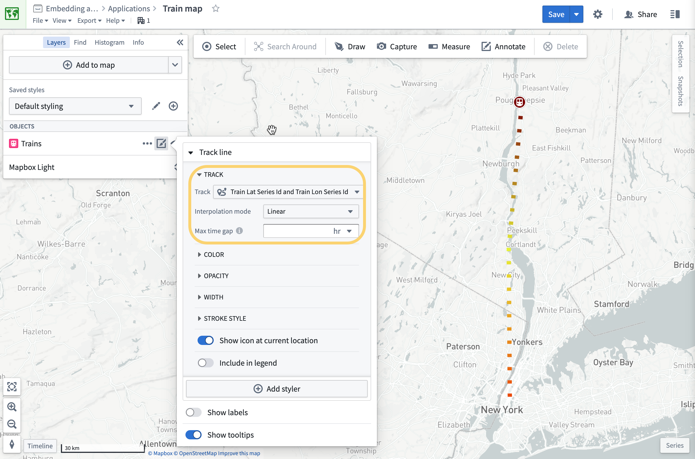Open the Series panel button
This screenshot has height=459, width=695.
[674, 445]
